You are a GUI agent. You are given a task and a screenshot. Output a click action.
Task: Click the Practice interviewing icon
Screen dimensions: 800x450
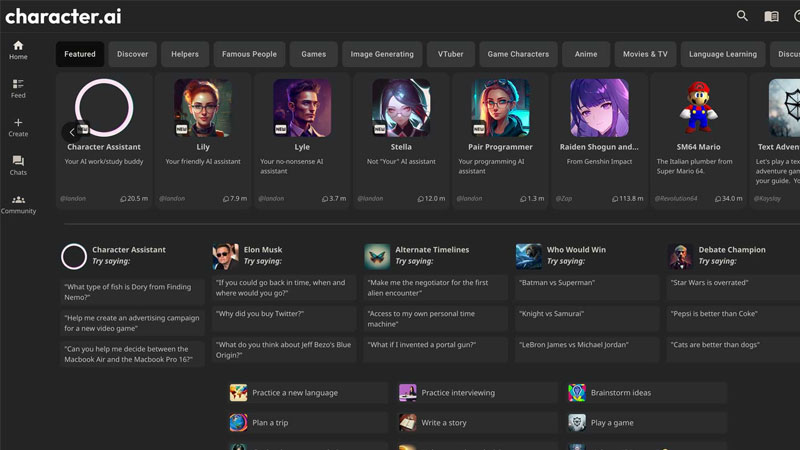pyautogui.click(x=408, y=393)
